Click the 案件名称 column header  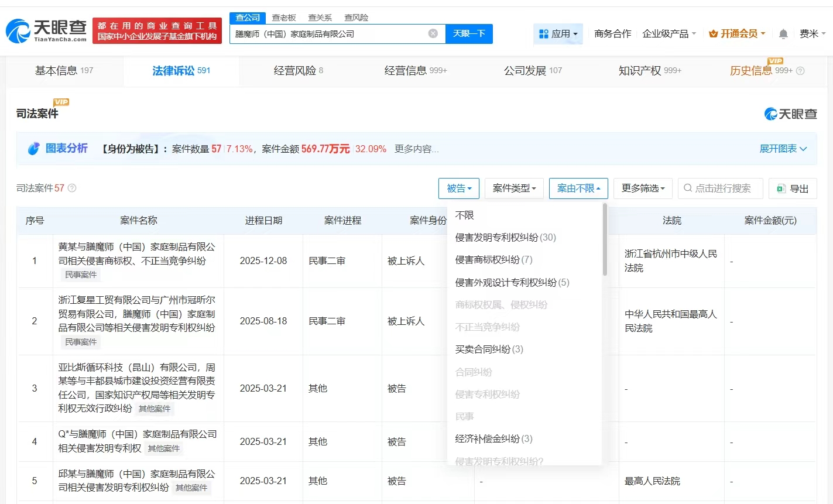(139, 221)
